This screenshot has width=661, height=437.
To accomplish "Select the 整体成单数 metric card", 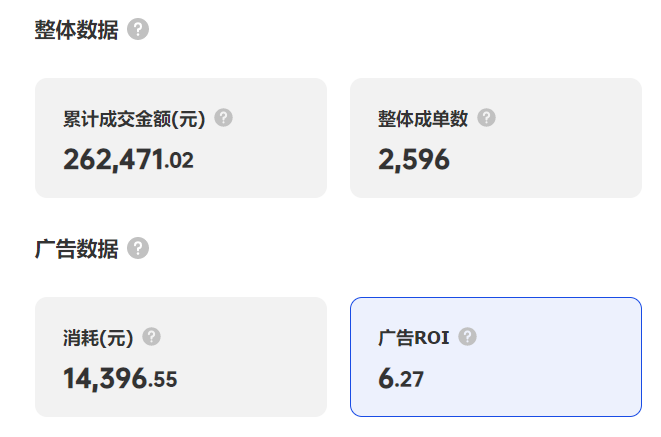I will [495, 138].
